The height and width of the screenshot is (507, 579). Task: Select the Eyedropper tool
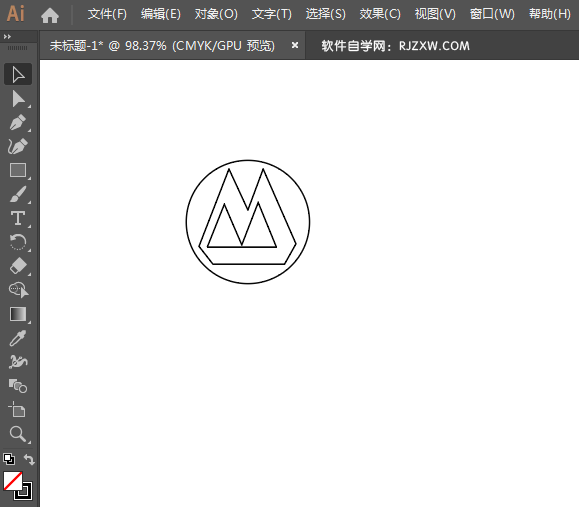[18, 338]
